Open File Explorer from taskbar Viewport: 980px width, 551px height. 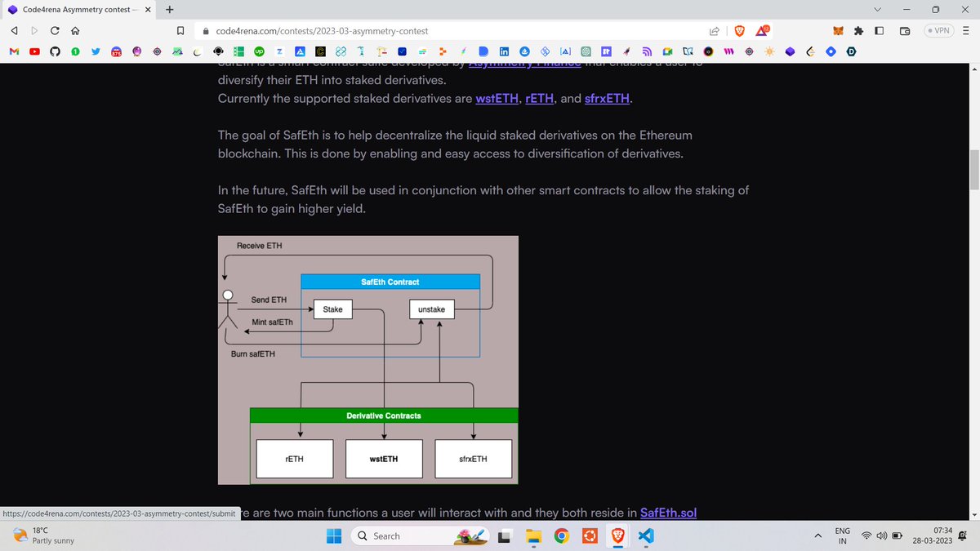pyautogui.click(x=533, y=536)
